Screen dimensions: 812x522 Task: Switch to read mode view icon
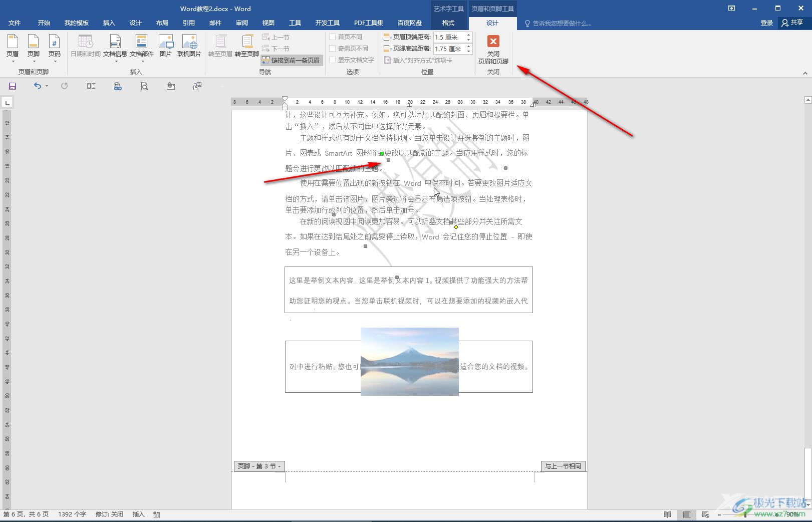(667, 514)
